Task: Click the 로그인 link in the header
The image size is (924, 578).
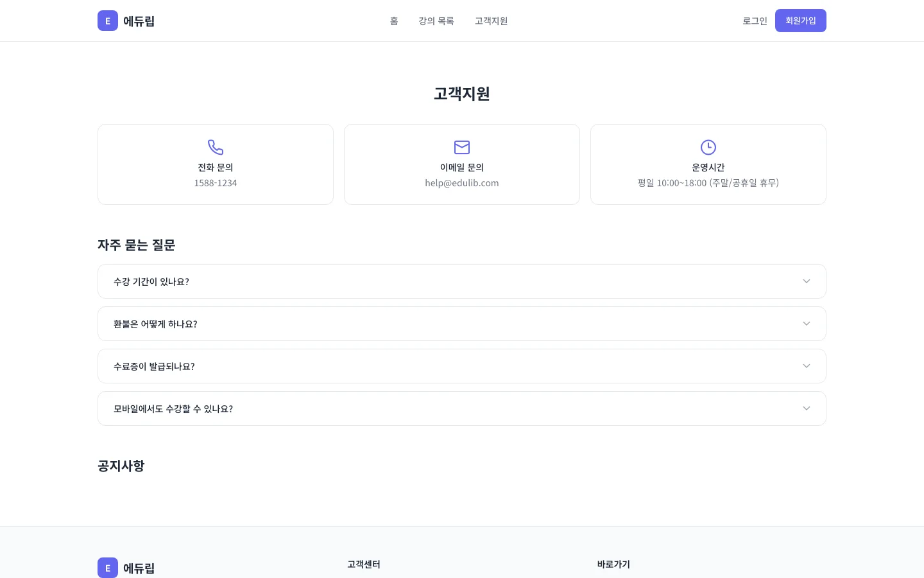Action: [x=755, y=21]
